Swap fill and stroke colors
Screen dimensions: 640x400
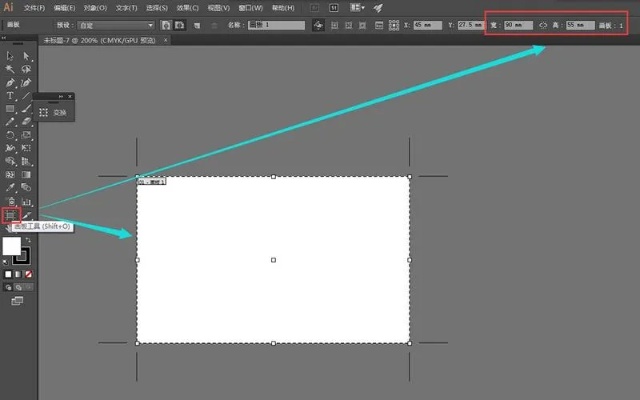(x=28, y=240)
